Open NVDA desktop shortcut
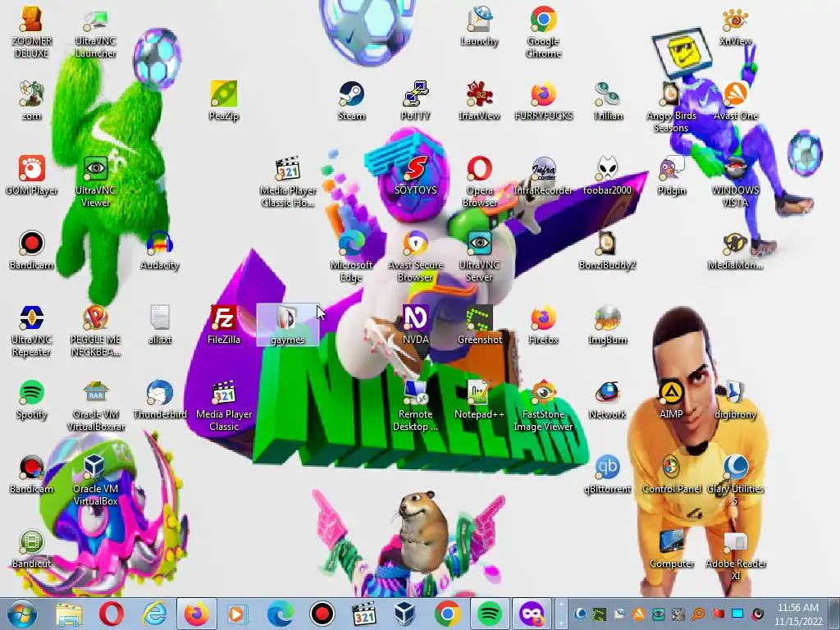Image resolution: width=840 pixels, height=630 pixels. [x=415, y=324]
